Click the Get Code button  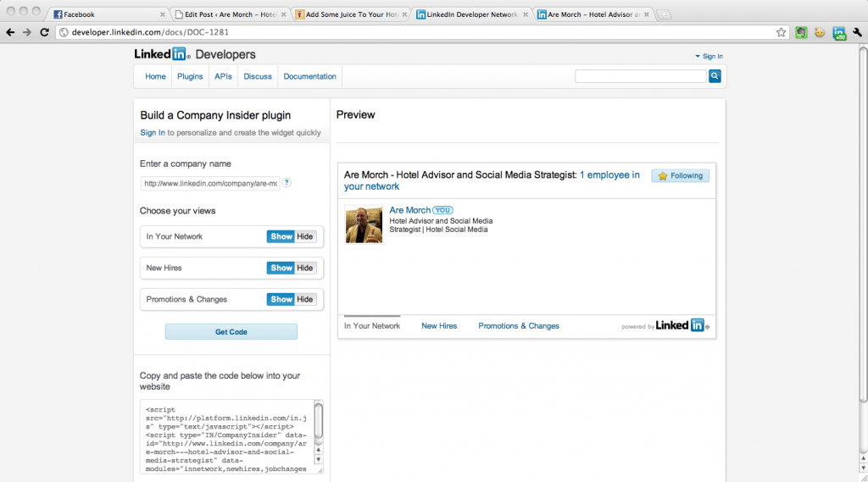[x=231, y=331]
